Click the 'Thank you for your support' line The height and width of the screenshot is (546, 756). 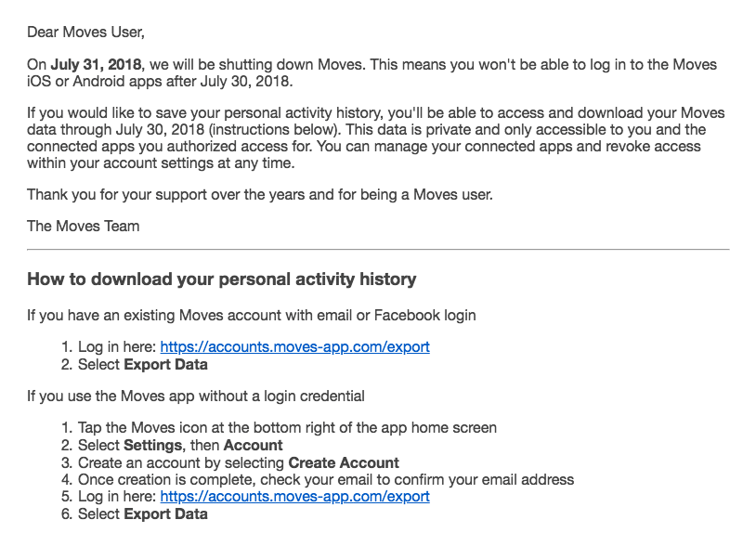[x=259, y=194]
